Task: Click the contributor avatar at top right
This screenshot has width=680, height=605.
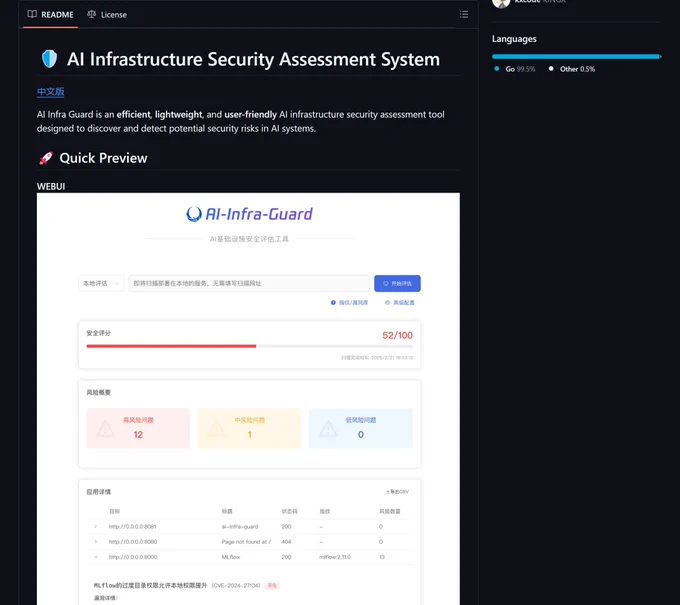Action: tap(501, 2)
